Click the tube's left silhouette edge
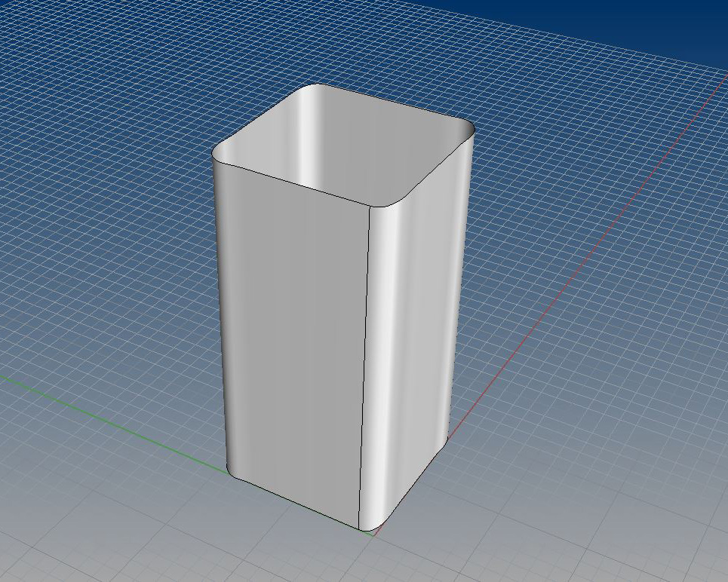Screen dimensions: 728x582 coord(220,317)
